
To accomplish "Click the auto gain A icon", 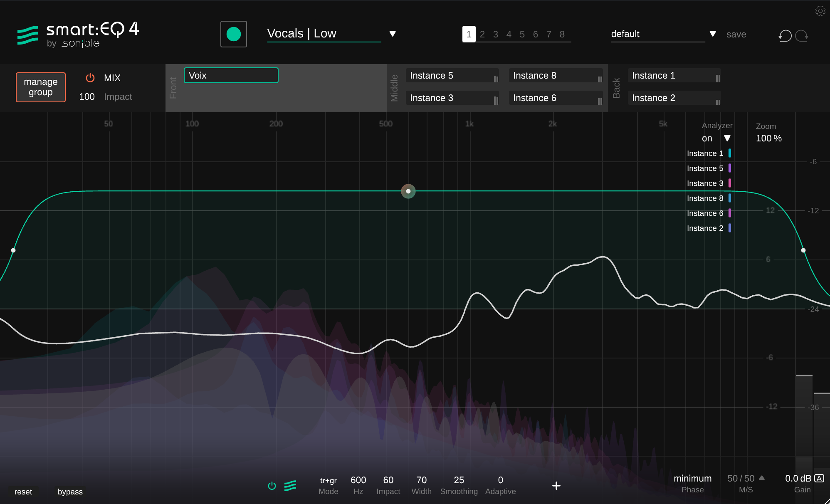I will pos(819,478).
